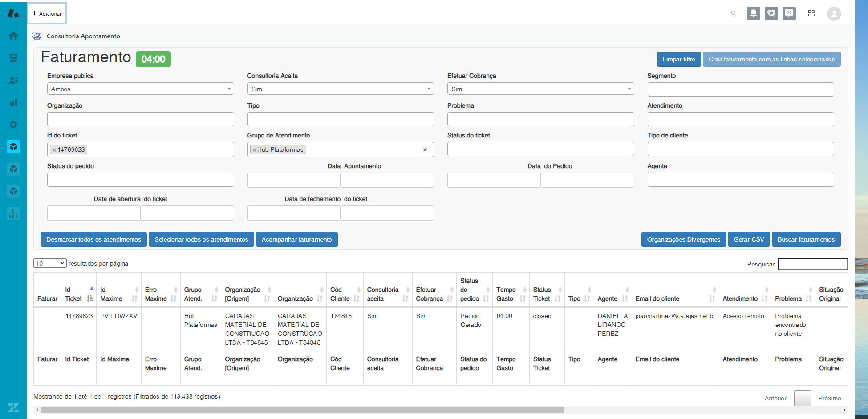Image resolution: width=868 pixels, height=419 pixels.
Task: Click the notifications bell icon
Action: [x=753, y=13]
